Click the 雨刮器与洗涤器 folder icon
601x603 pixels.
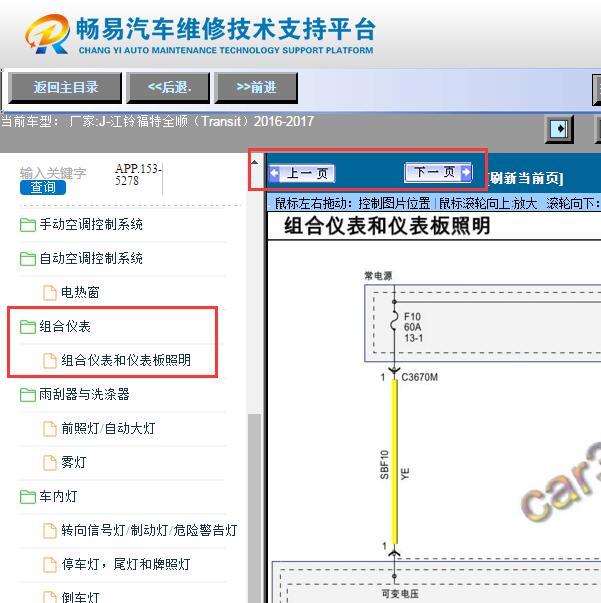coord(28,395)
